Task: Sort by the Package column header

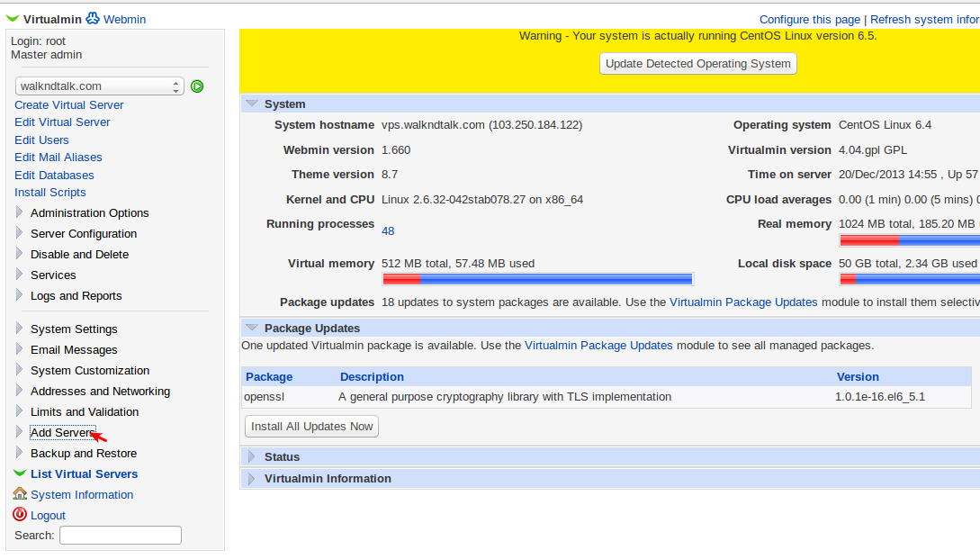Action: [x=269, y=376]
